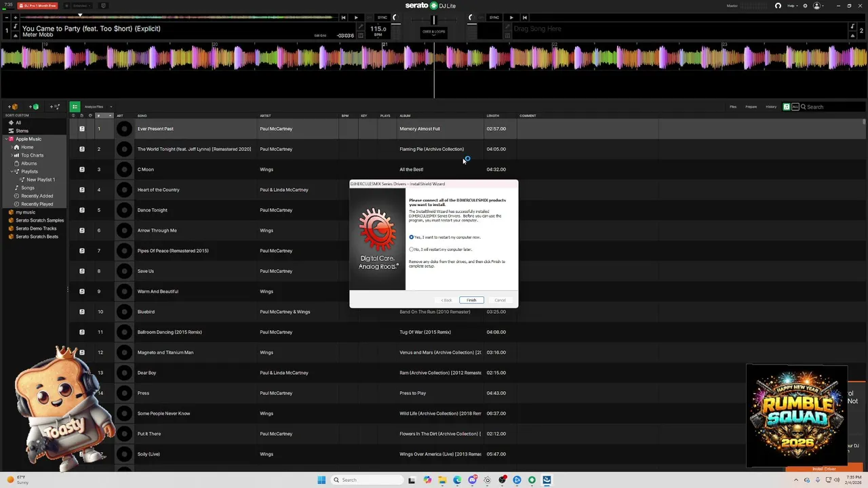Screen dimensions: 868x488
Task: Select 'No, I will restart my computer later'
Action: (411, 249)
